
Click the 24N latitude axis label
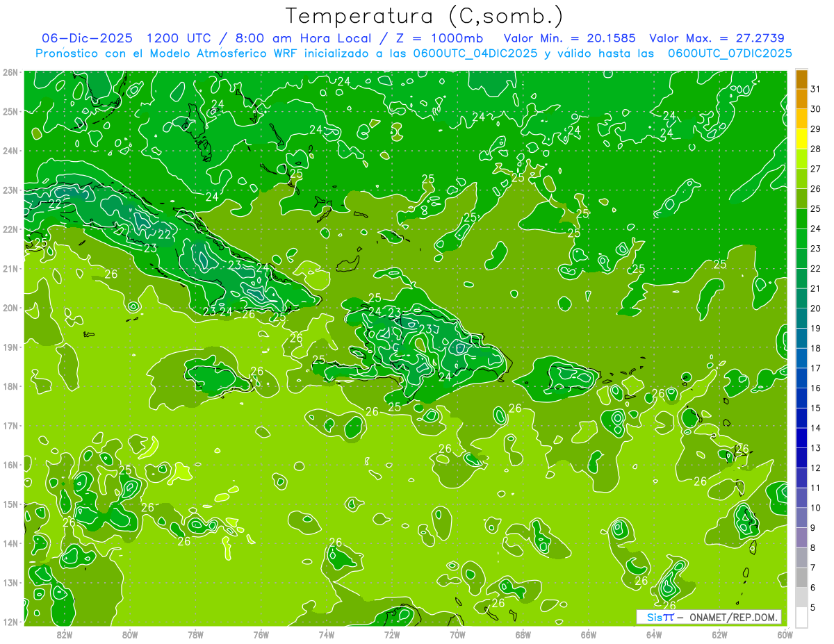[10, 151]
